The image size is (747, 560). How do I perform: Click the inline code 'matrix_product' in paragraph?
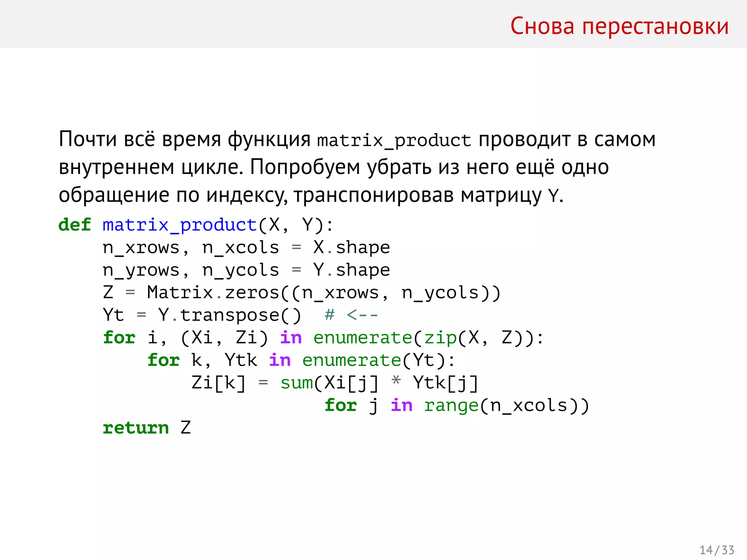pos(394,141)
